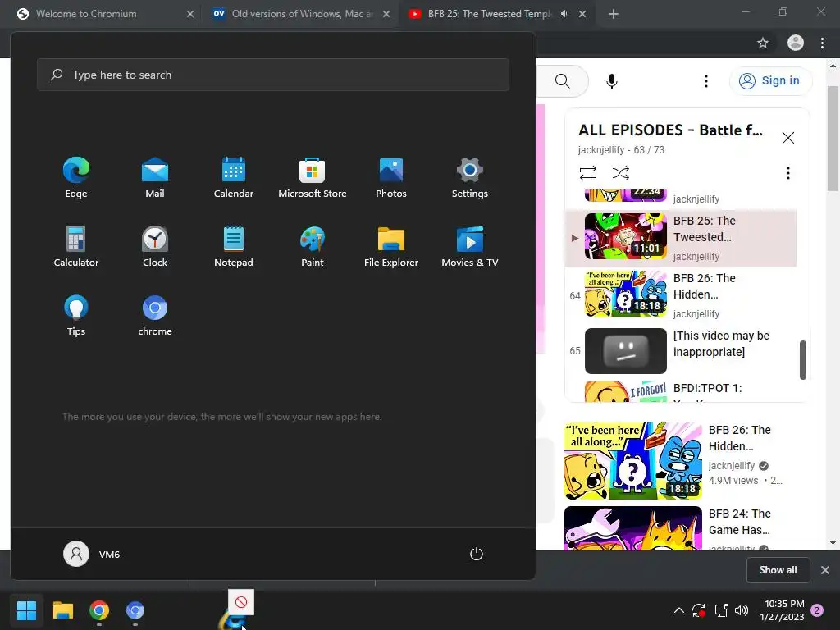The height and width of the screenshot is (630, 840).
Task: Open the Chromium profile avatar
Action: pos(796,43)
